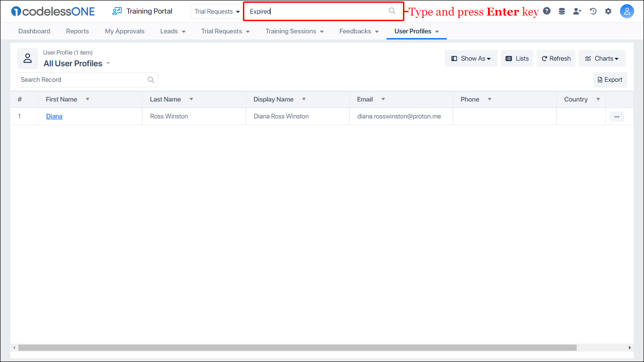Open the Charts dropdown
The image size is (644, 362).
coord(602,58)
